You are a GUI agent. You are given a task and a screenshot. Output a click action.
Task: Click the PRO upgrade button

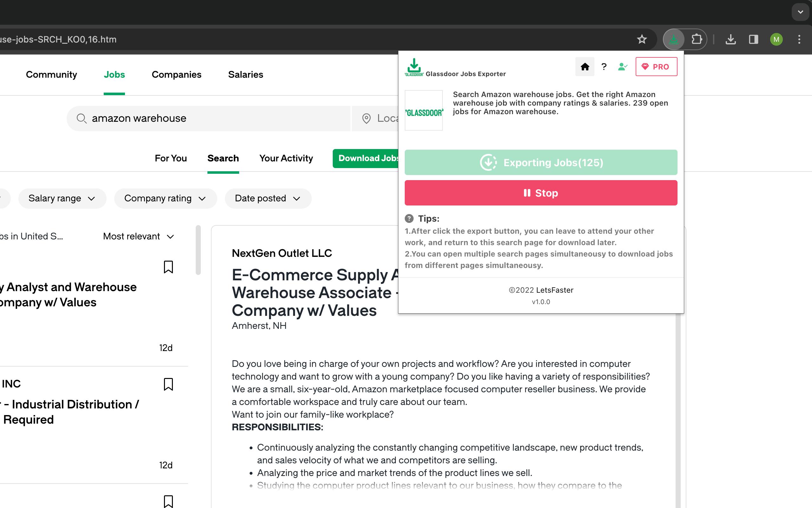point(656,67)
